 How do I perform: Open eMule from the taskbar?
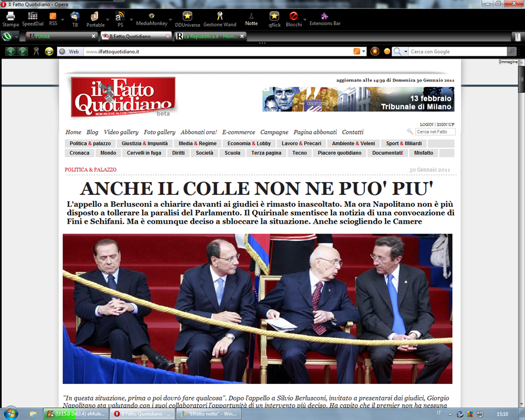point(75,414)
